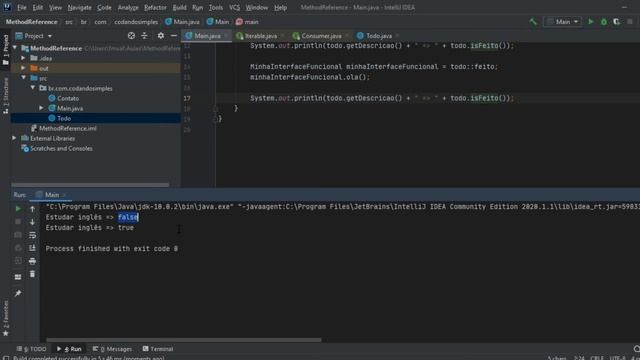Screen dimensions: 640x360
Task: Open the File menu
Action: 22,7
